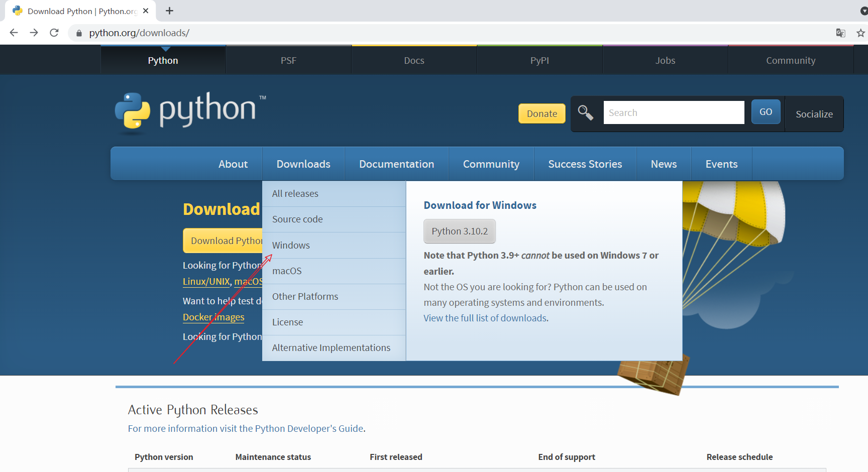Click the browser forward arrow
Image resolution: width=868 pixels, height=472 pixels.
(34, 33)
